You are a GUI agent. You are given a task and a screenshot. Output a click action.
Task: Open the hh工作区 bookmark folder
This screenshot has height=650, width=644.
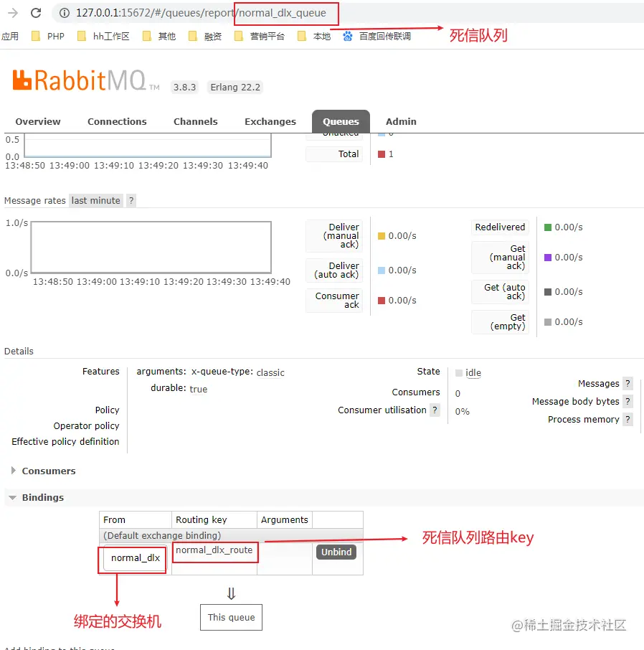coord(103,37)
